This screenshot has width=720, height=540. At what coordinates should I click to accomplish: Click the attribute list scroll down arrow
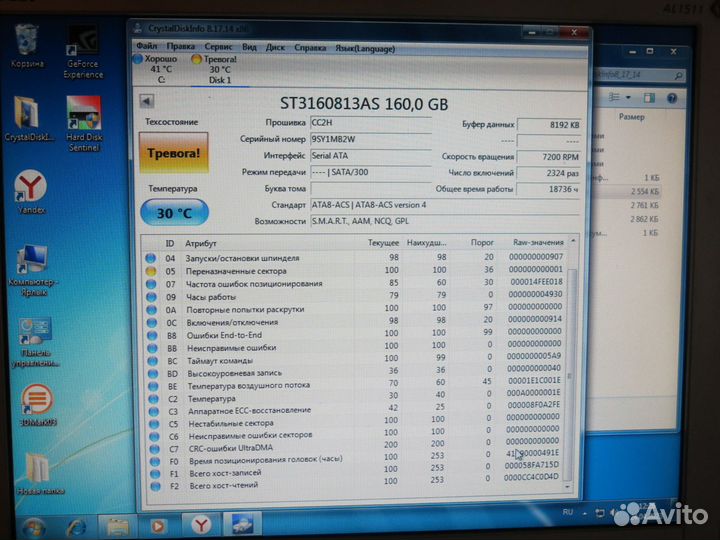(568, 486)
